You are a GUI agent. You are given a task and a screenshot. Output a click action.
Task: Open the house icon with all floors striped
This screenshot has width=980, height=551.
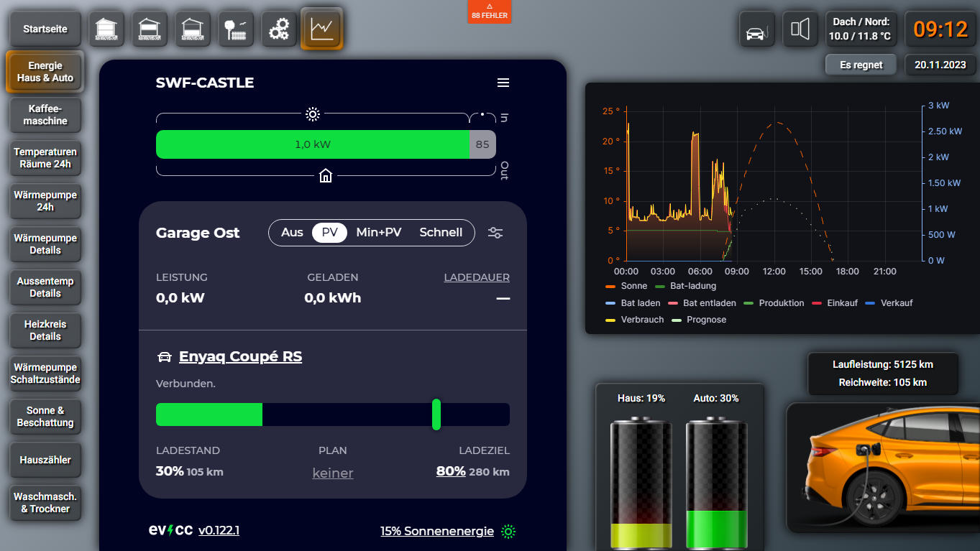point(106,29)
